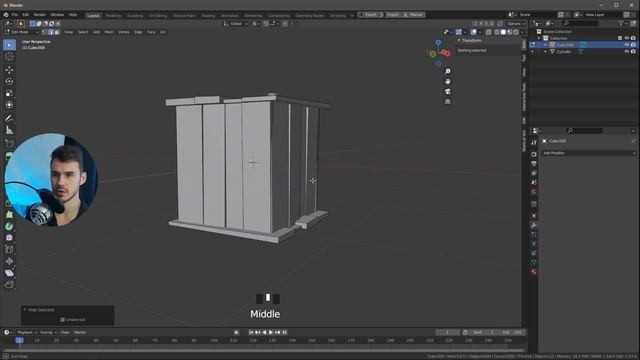Open the Render menu
Viewport: 640px width, 360px height.
(x=40, y=15)
